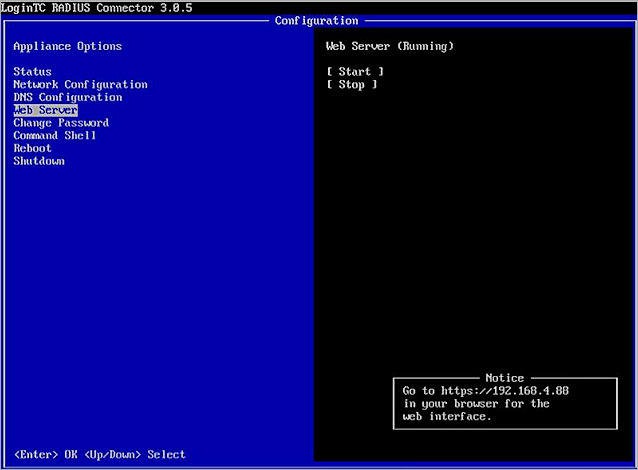
Task: Select the Status menu option
Action: click(x=33, y=72)
